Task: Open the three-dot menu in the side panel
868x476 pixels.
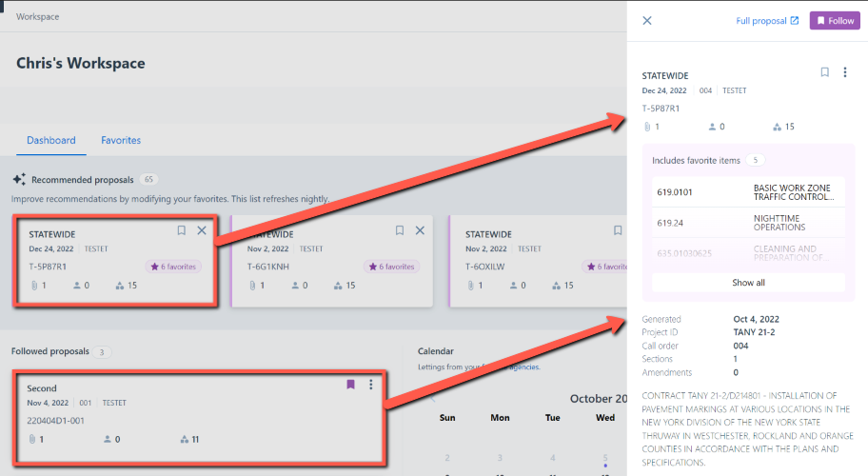Action: (845, 72)
